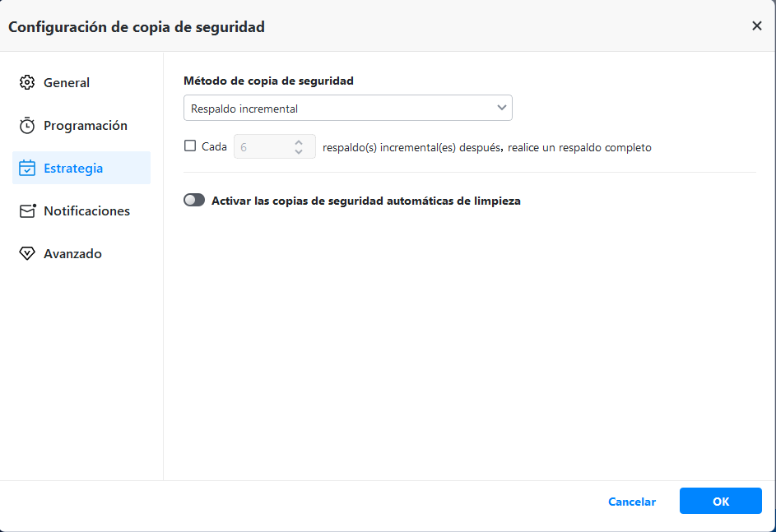Increase incremental backup count with up arrow

tap(299, 141)
